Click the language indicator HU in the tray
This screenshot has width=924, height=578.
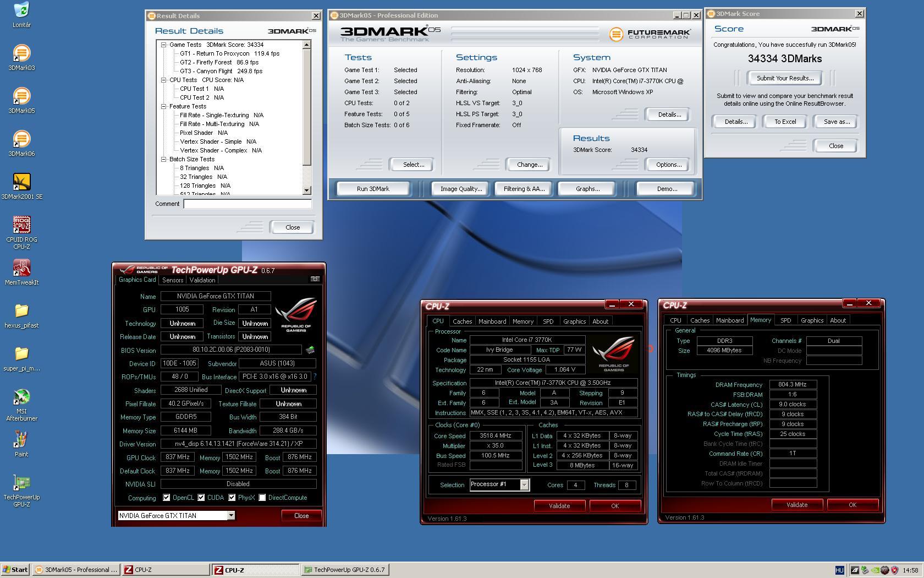click(x=839, y=570)
